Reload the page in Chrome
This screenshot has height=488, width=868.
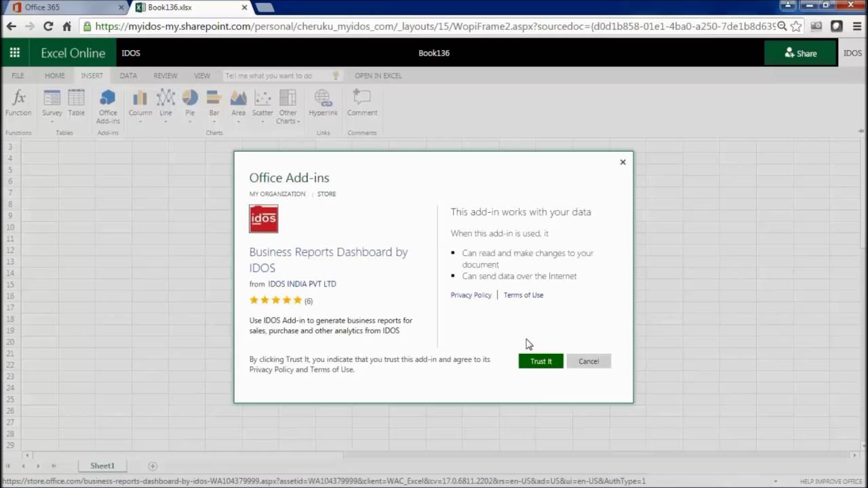pos(48,26)
